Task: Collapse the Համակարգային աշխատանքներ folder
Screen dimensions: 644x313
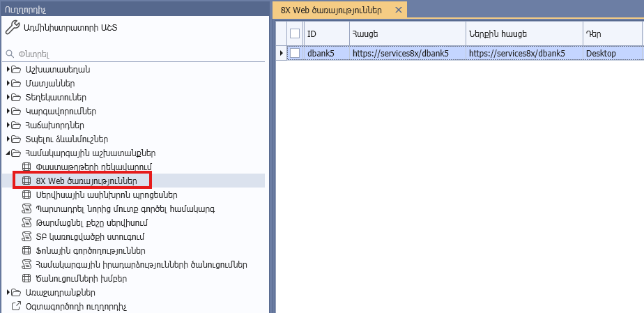Action: (x=8, y=153)
